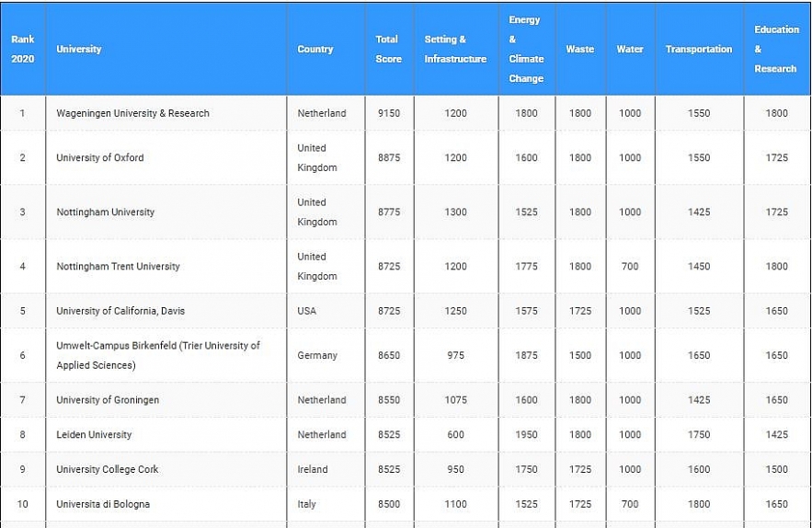
Task: Click total score 8775
Action: click(389, 212)
